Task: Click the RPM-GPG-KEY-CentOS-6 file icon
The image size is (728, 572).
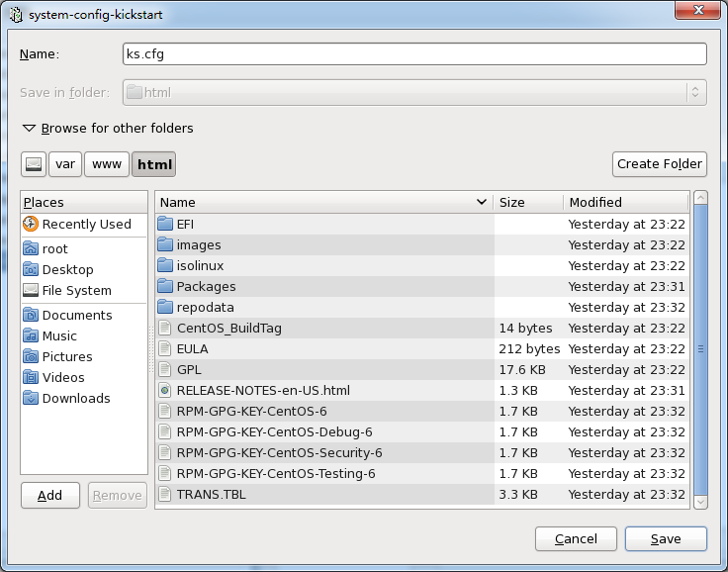Action: 165,412
